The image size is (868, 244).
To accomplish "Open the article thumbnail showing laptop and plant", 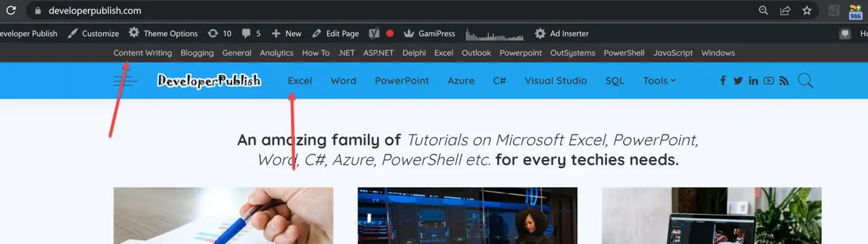I will point(711,216).
